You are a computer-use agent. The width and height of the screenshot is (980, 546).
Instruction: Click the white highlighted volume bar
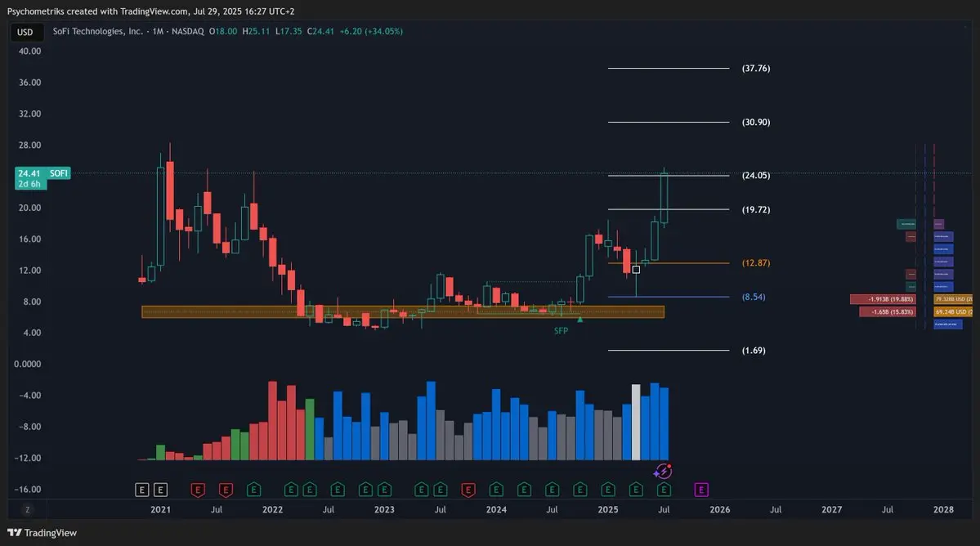pyautogui.click(x=636, y=423)
